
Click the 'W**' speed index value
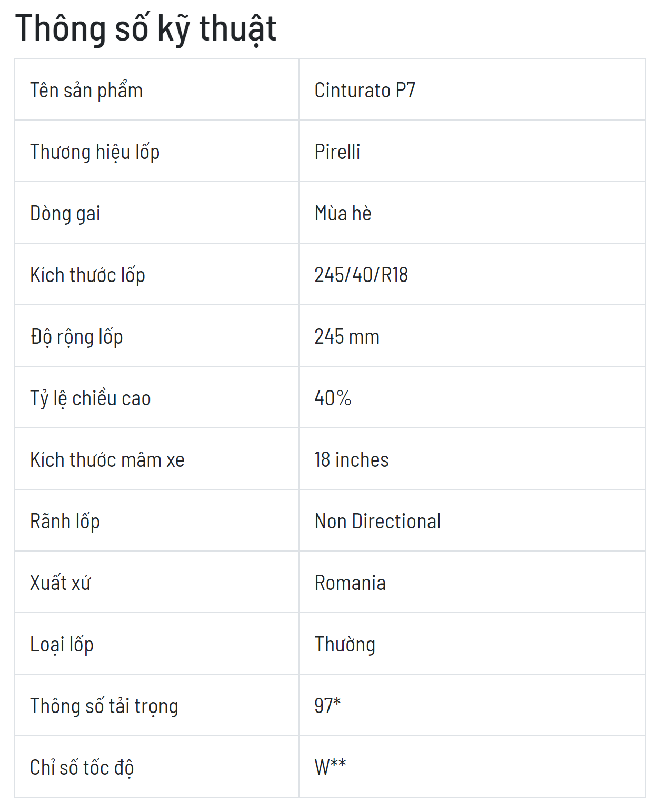pos(330,767)
